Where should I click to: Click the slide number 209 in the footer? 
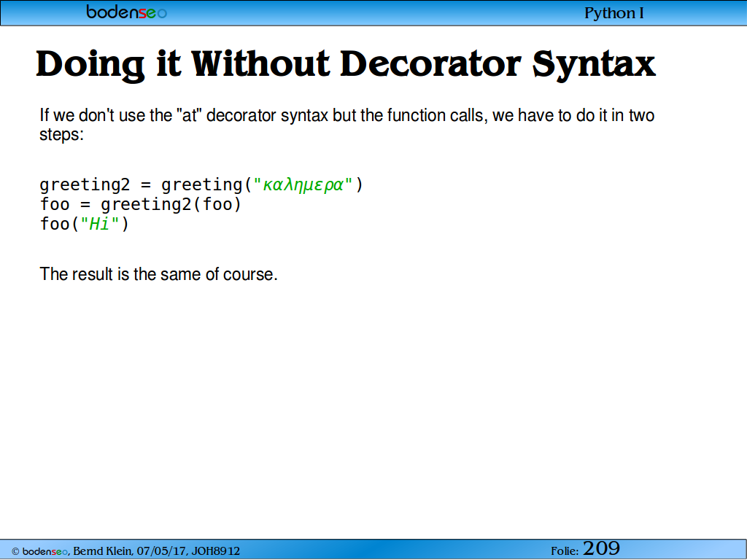(x=601, y=548)
